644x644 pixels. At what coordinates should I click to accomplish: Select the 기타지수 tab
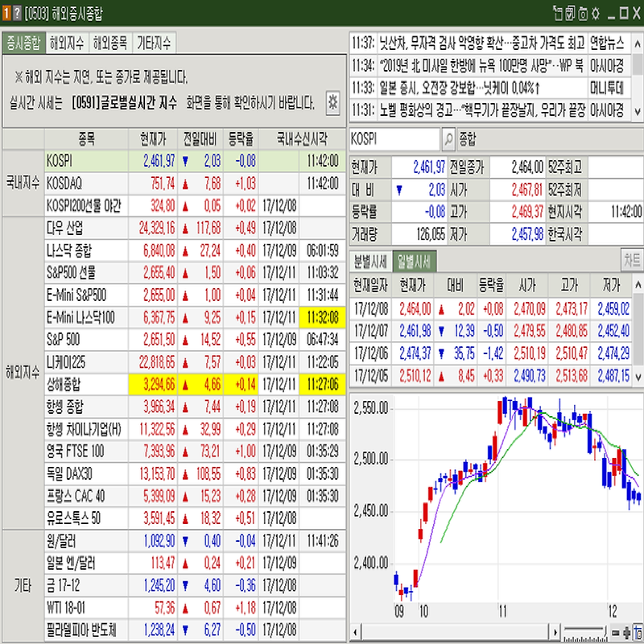154,43
